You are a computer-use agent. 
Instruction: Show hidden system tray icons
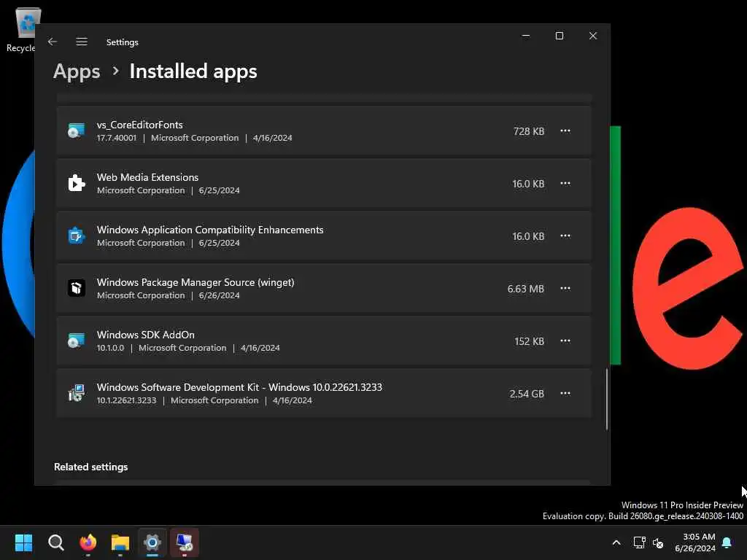tap(616, 542)
